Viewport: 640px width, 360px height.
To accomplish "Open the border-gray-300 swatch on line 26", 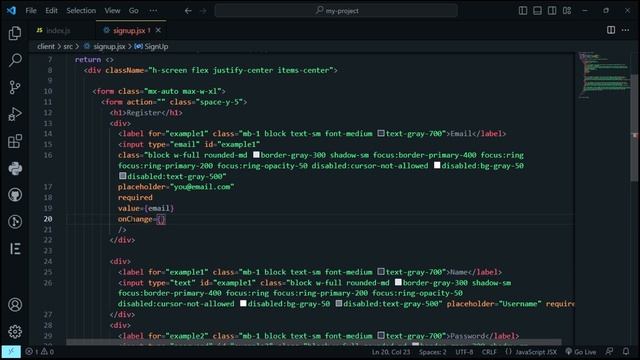I will coord(398,282).
